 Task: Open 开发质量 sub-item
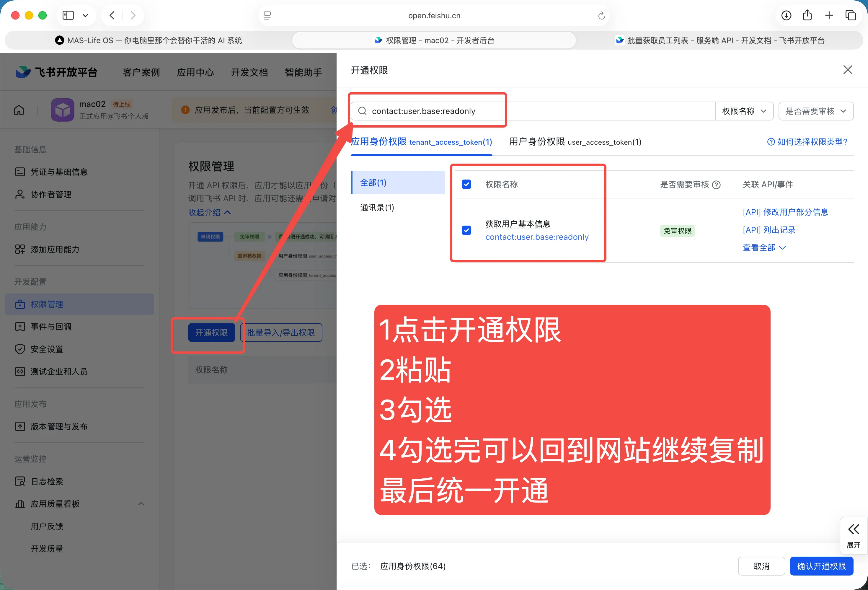pos(47,549)
